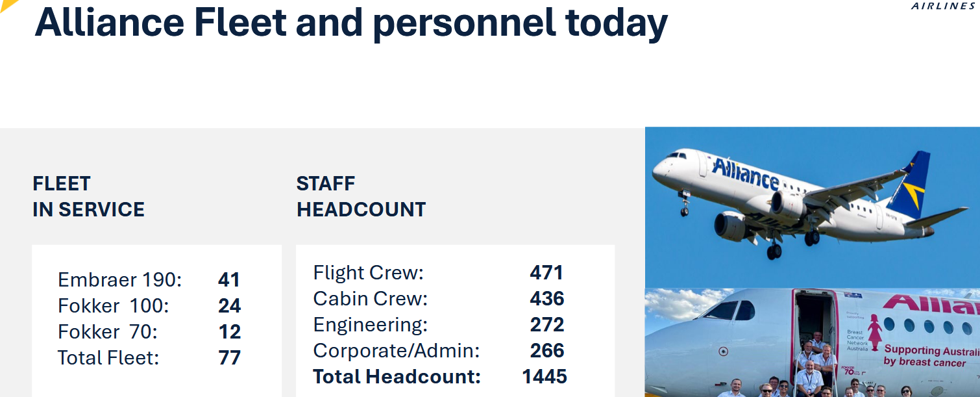980x397 pixels.
Task: Select the 'Flight Crew:' label
Action: (368, 273)
